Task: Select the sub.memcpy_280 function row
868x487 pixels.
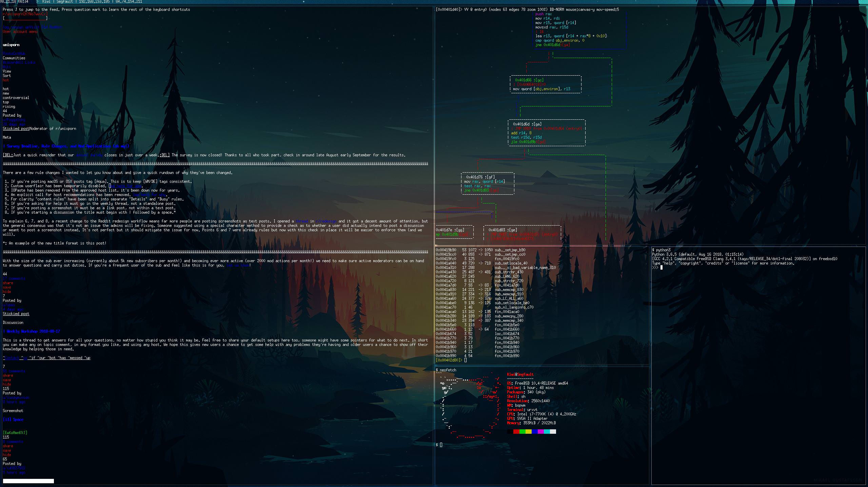Action: [479, 316]
